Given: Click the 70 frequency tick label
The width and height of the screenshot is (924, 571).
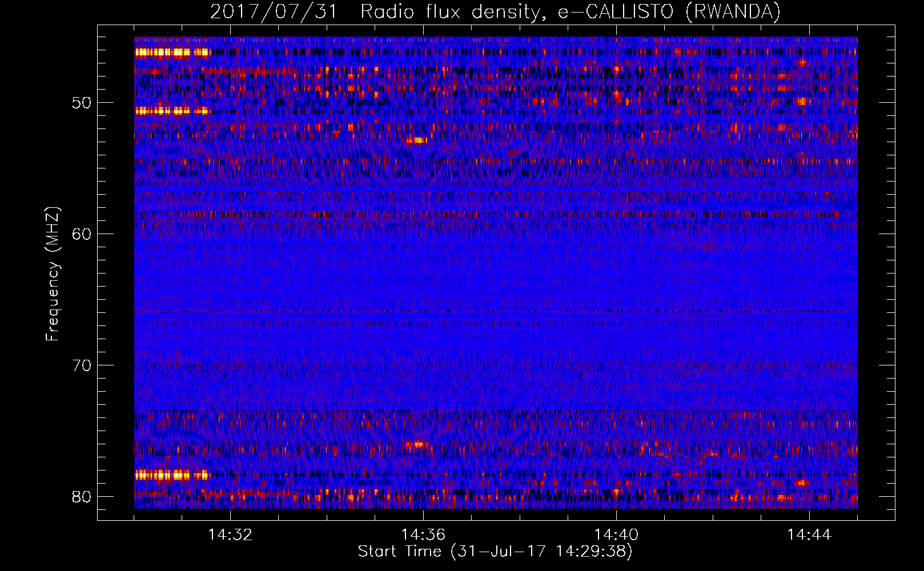Looking at the screenshot, I should click(82, 365).
